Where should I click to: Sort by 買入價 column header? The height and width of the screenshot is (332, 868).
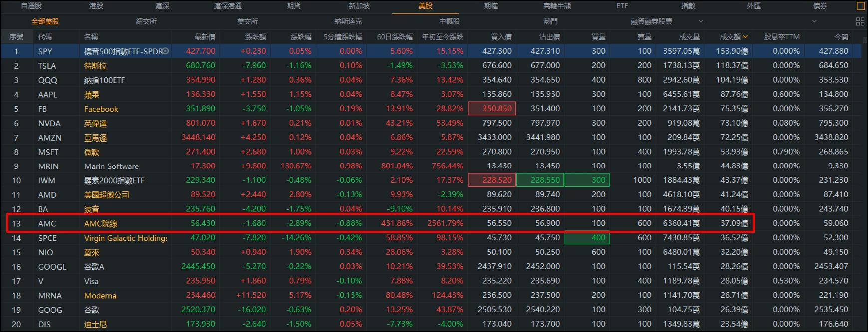click(501, 37)
